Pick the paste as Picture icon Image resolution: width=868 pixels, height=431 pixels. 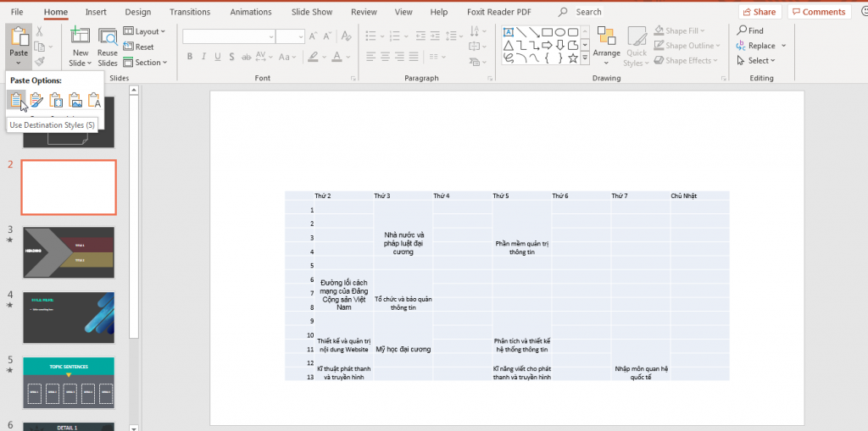click(75, 100)
